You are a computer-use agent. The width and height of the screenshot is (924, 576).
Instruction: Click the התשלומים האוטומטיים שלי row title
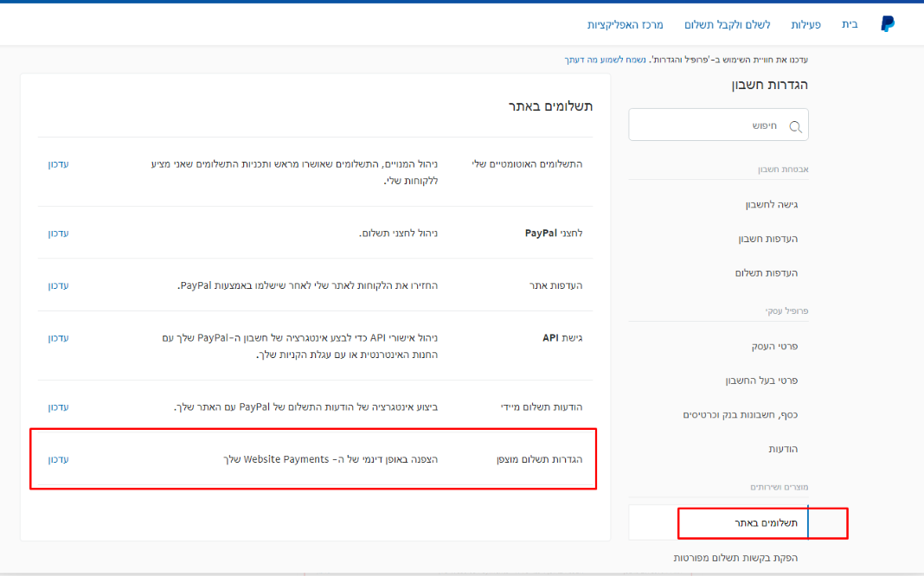point(527,163)
